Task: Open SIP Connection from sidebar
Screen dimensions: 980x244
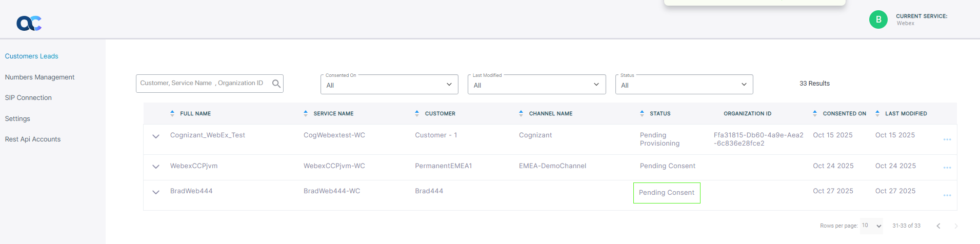Action: [x=28, y=98]
